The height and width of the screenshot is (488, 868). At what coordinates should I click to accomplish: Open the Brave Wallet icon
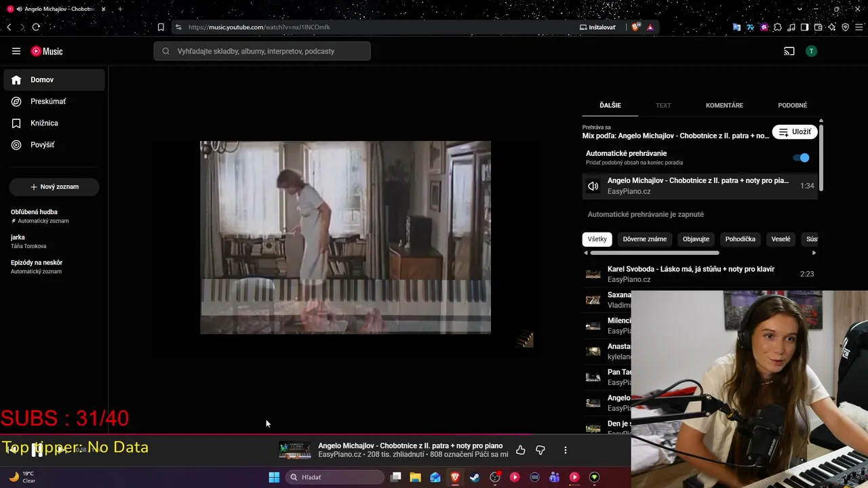(x=818, y=27)
